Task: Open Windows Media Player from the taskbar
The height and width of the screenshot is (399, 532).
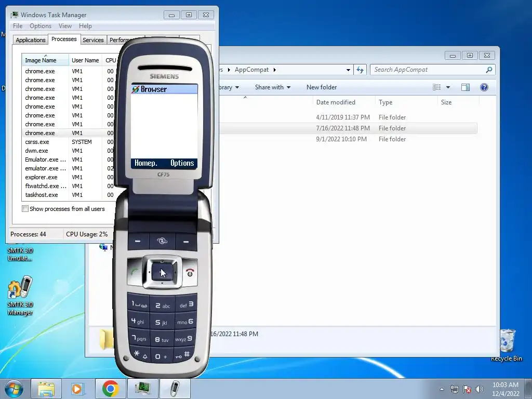Action: (78, 389)
